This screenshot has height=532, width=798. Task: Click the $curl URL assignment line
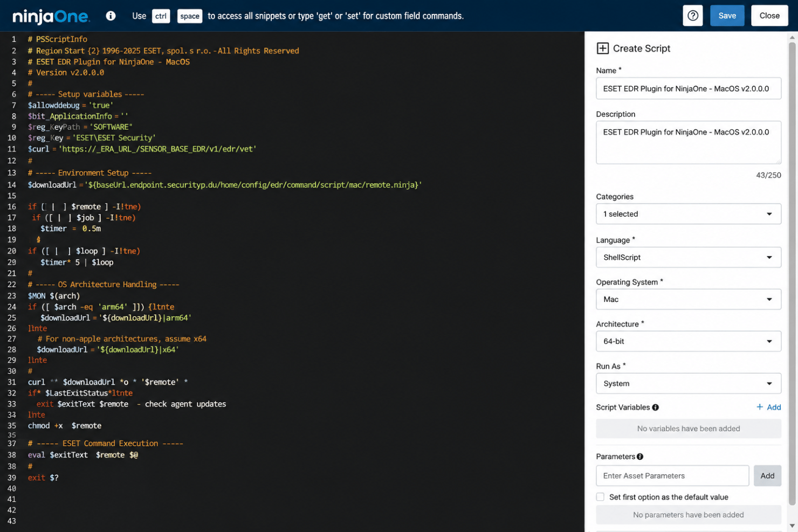pyautogui.click(x=142, y=149)
